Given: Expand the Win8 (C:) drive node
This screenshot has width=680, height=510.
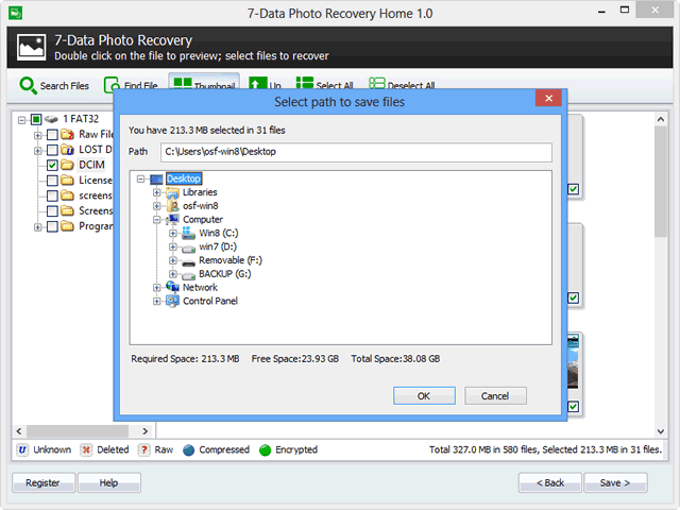Looking at the screenshot, I should [x=173, y=233].
